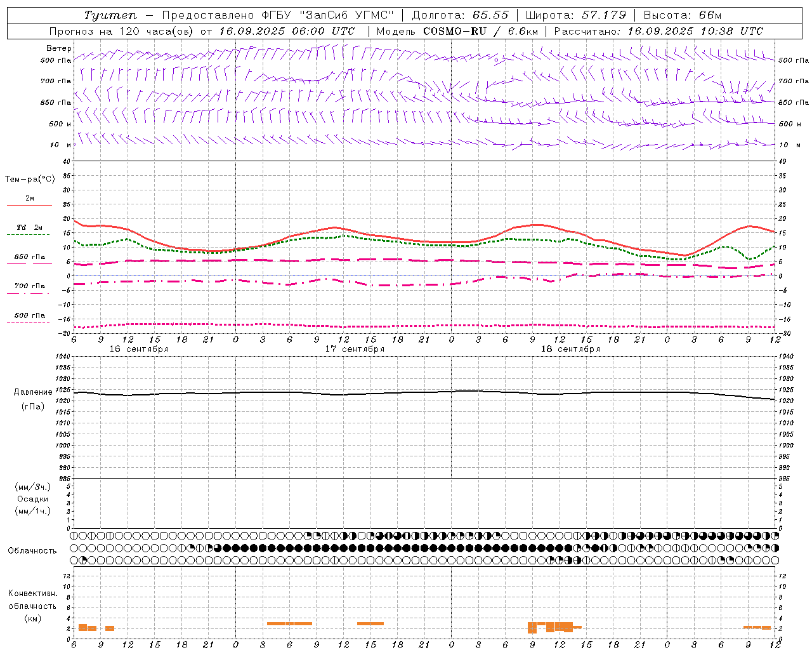
Task: Click the "Высота: 66м" header field
Action: pos(683,15)
